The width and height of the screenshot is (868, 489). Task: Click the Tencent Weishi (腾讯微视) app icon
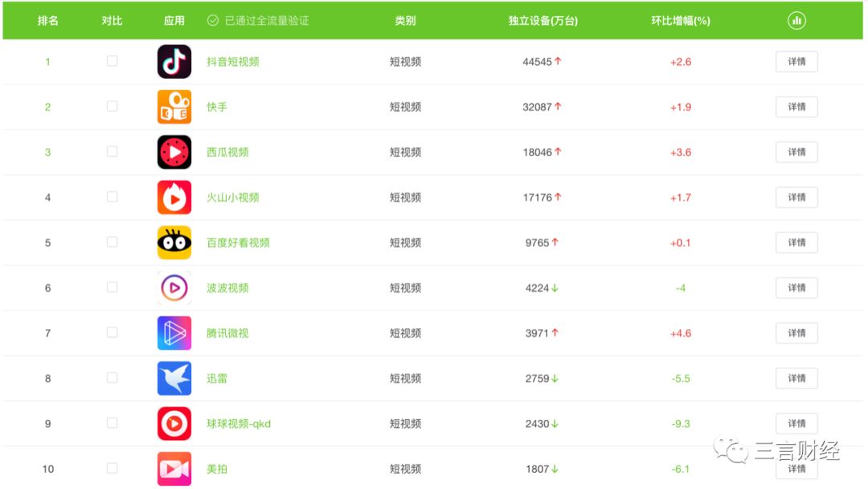[x=174, y=334]
